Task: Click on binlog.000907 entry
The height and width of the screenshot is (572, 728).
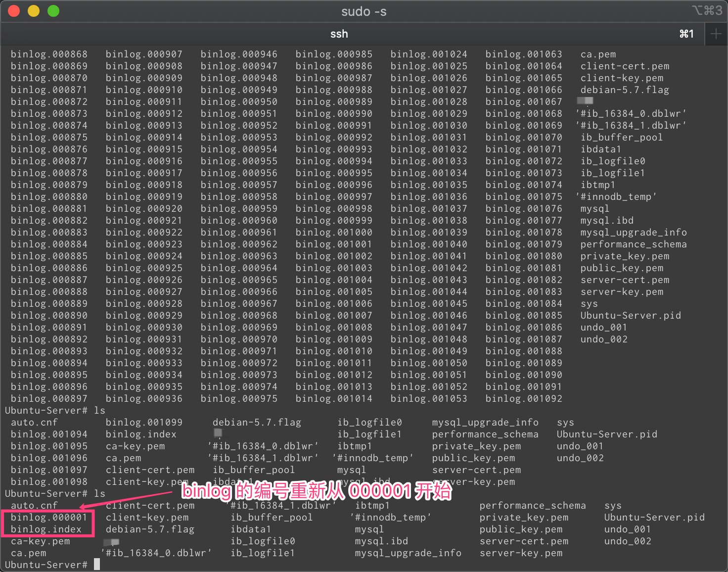Action: click(144, 54)
